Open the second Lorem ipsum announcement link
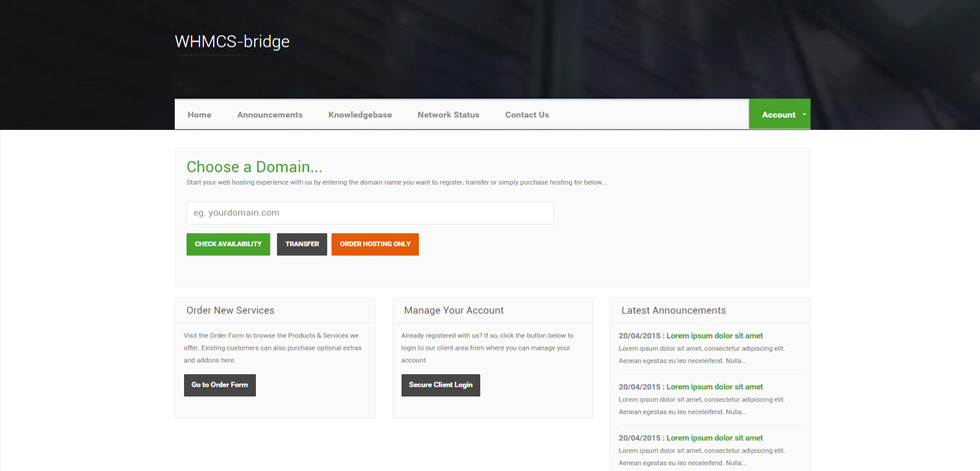This screenshot has width=980, height=471. click(x=714, y=387)
